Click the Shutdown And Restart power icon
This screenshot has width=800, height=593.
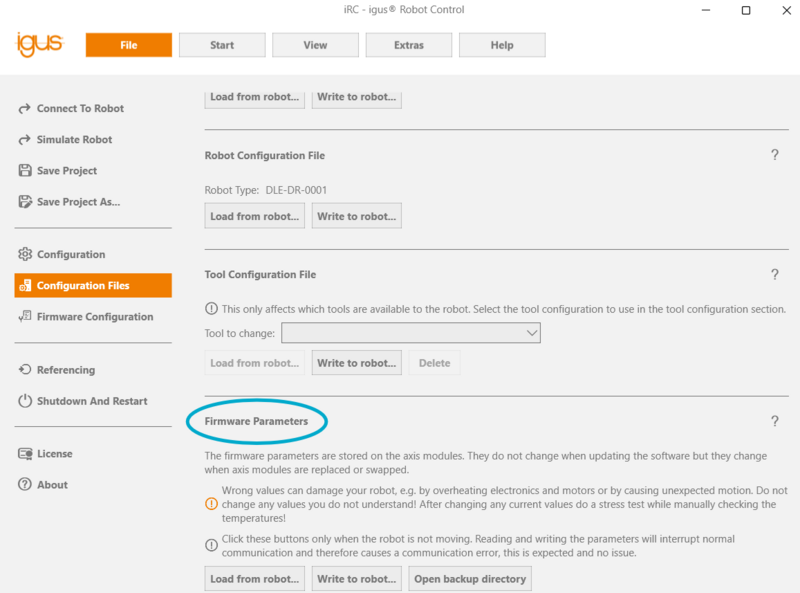point(24,401)
